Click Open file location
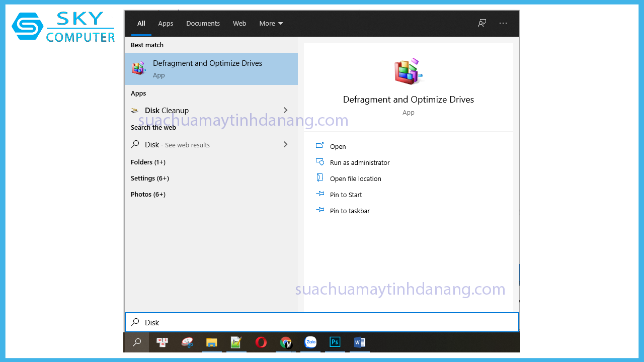The width and height of the screenshot is (644, 362). click(x=355, y=178)
